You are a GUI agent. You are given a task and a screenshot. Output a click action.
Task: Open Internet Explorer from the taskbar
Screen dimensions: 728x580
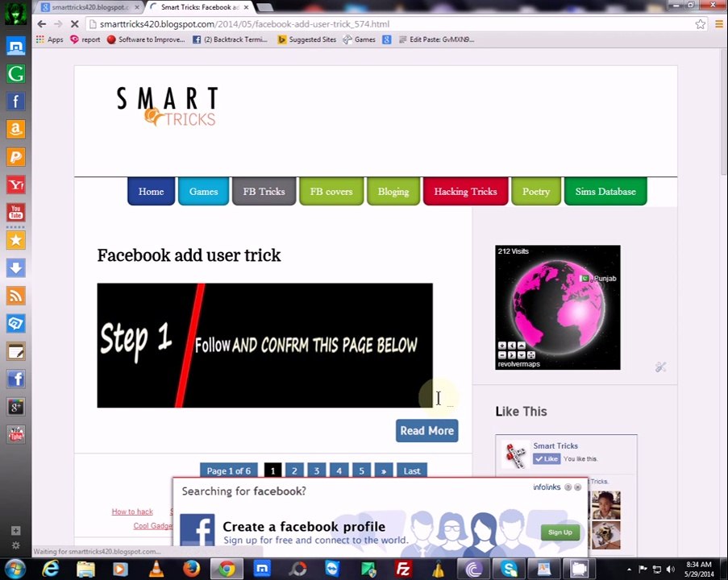(51, 569)
